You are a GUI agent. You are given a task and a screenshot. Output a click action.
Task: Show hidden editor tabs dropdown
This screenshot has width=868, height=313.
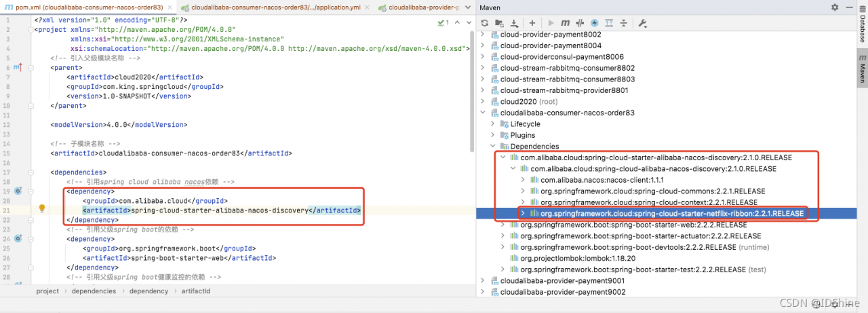pyautogui.click(x=468, y=7)
